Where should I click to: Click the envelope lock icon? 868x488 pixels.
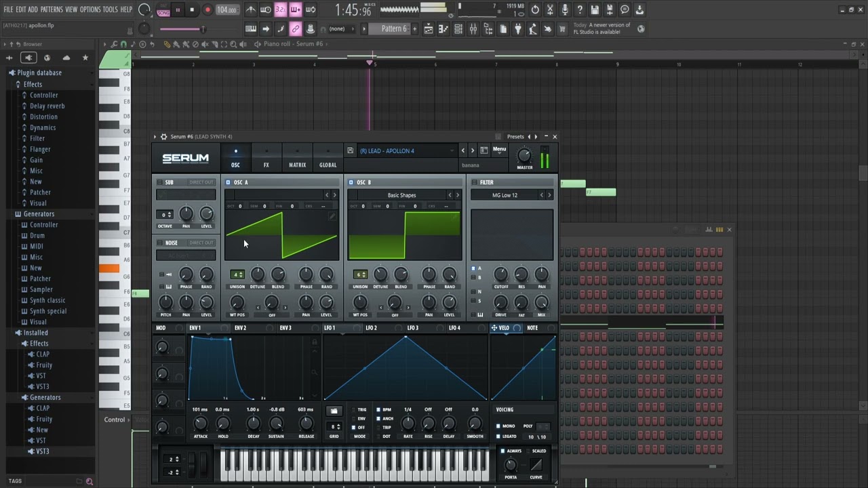tap(315, 343)
